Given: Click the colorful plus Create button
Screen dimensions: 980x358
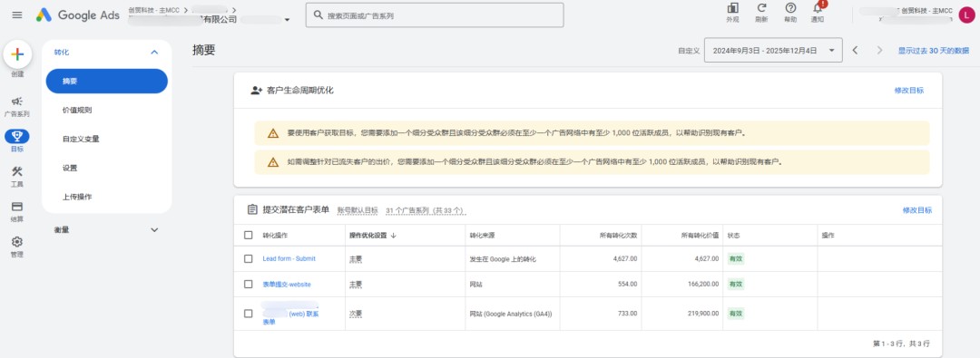Looking at the screenshot, I should pyautogui.click(x=17, y=54).
